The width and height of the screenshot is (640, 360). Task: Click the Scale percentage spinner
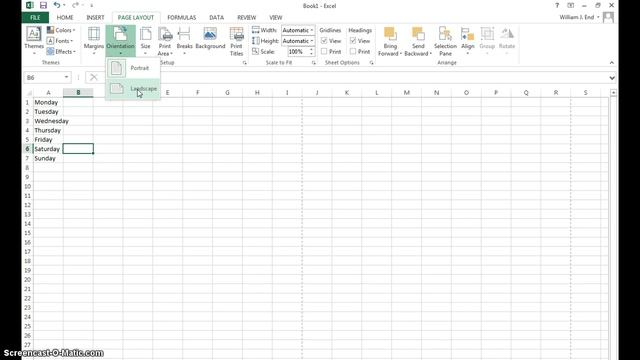[311, 51]
